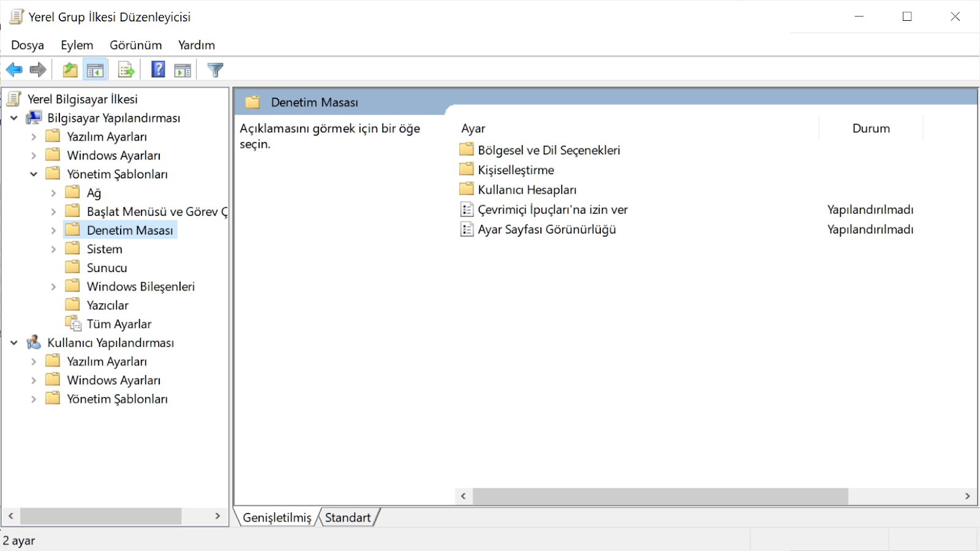Expand computer Yazılım Ayarları node
Viewport: 980px width, 551px height.
(34, 137)
